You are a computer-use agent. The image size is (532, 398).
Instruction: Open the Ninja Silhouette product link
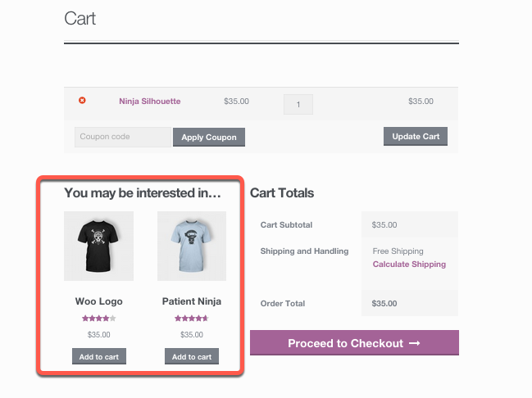click(149, 102)
